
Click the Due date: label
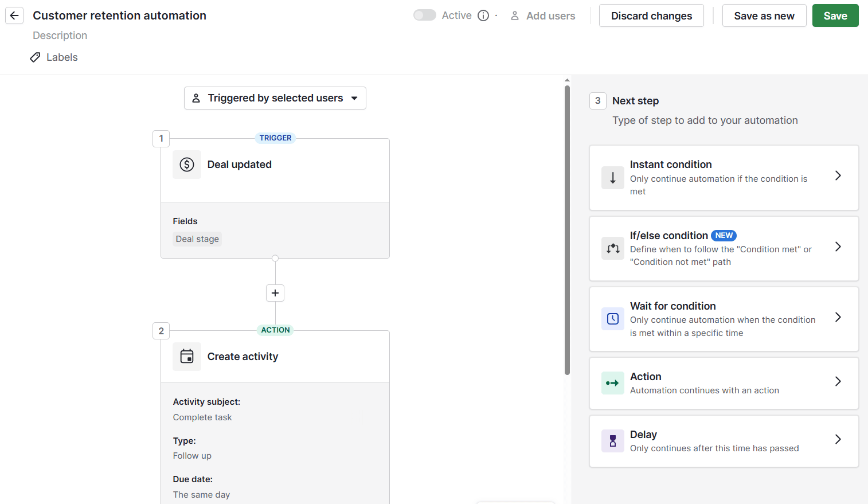pyautogui.click(x=193, y=479)
